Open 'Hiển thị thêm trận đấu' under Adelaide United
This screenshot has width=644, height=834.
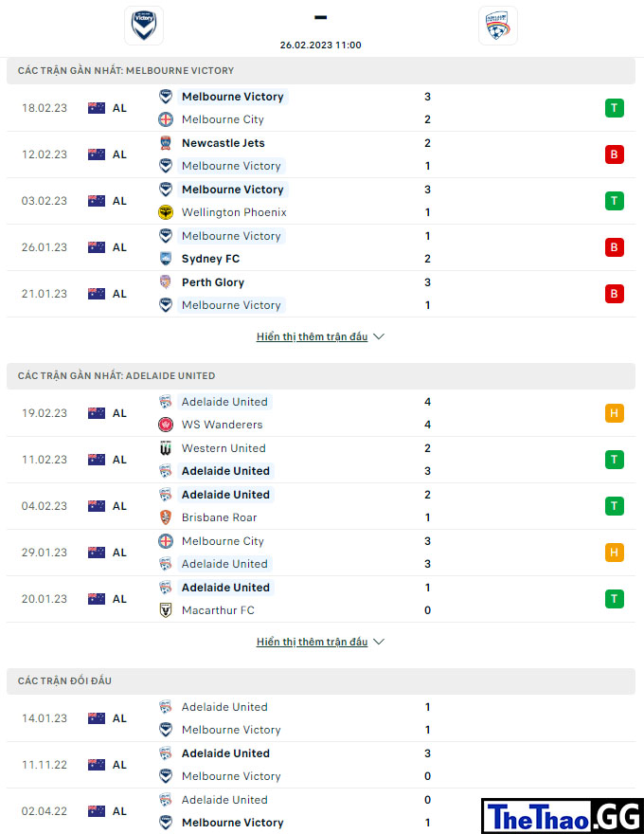click(312, 642)
